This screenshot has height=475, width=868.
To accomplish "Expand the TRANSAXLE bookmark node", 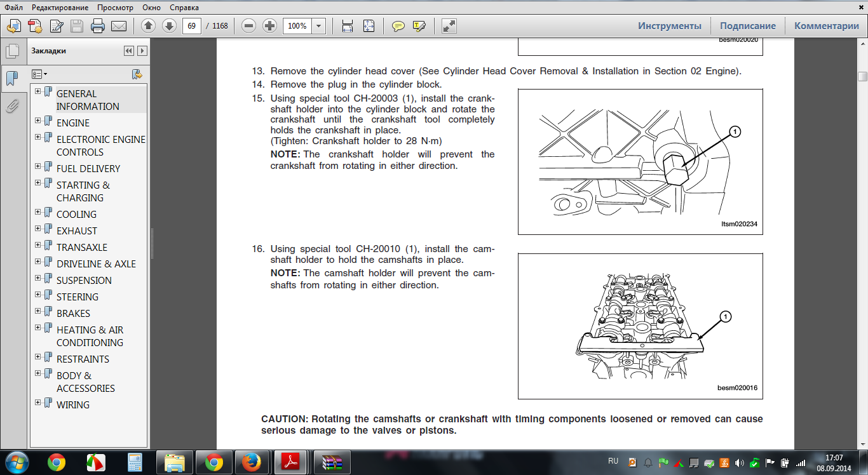I will 38,245.
